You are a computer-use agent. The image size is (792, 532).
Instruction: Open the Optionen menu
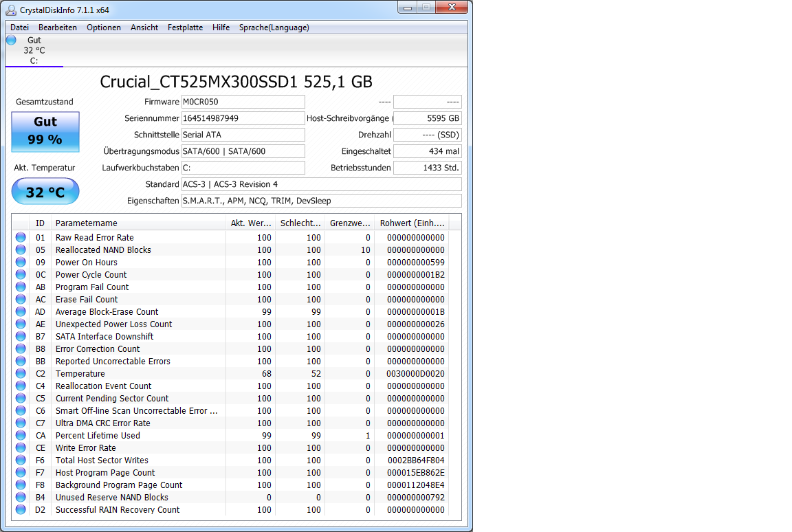[104, 27]
